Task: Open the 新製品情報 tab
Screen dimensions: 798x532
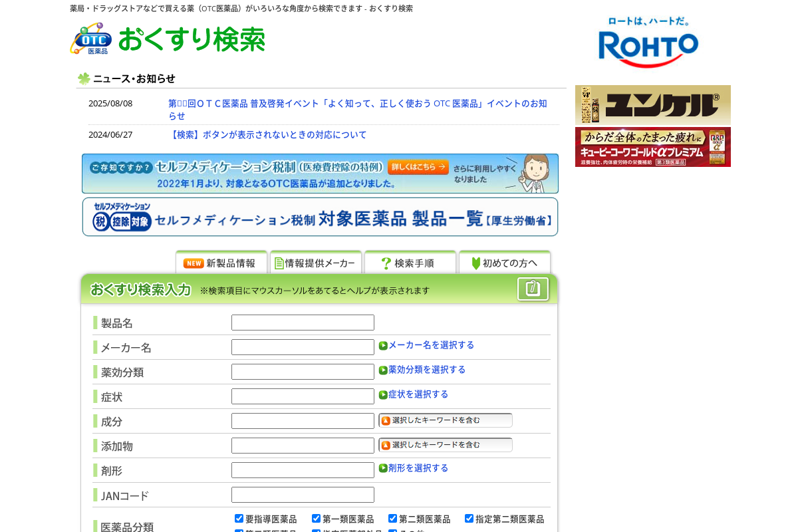Action: point(221,262)
